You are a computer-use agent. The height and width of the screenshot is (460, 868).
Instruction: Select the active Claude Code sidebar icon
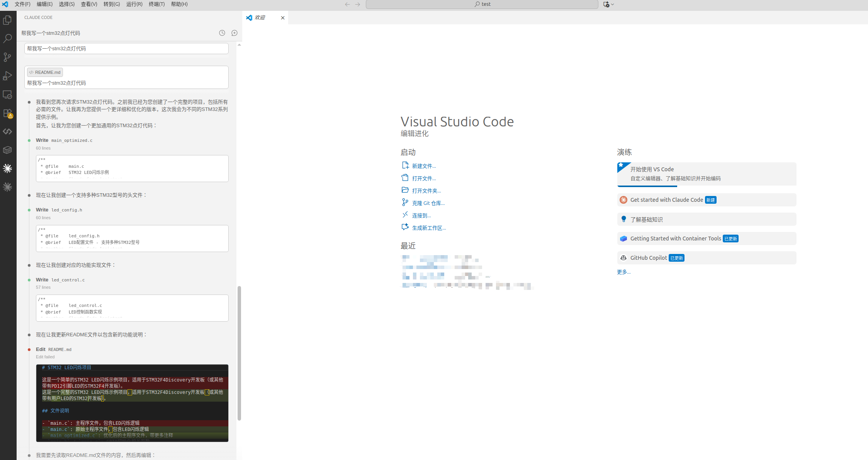pyautogui.click(x=7, y=169)
